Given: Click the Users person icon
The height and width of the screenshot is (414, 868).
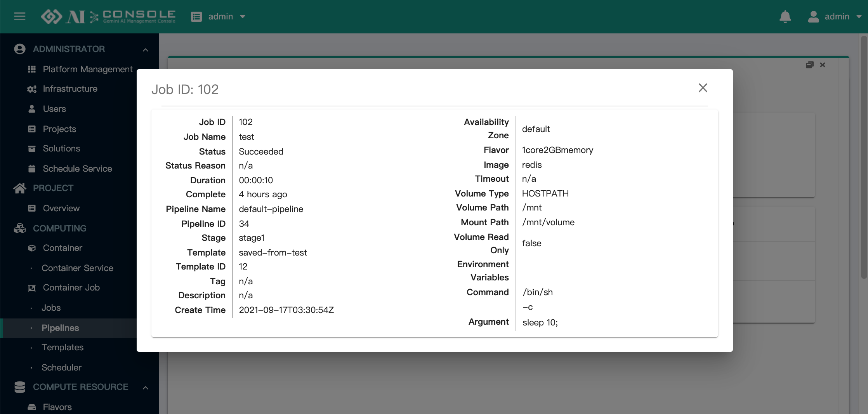Looking at the screenshot, I should pyautogui.click(x=32, y=109).
